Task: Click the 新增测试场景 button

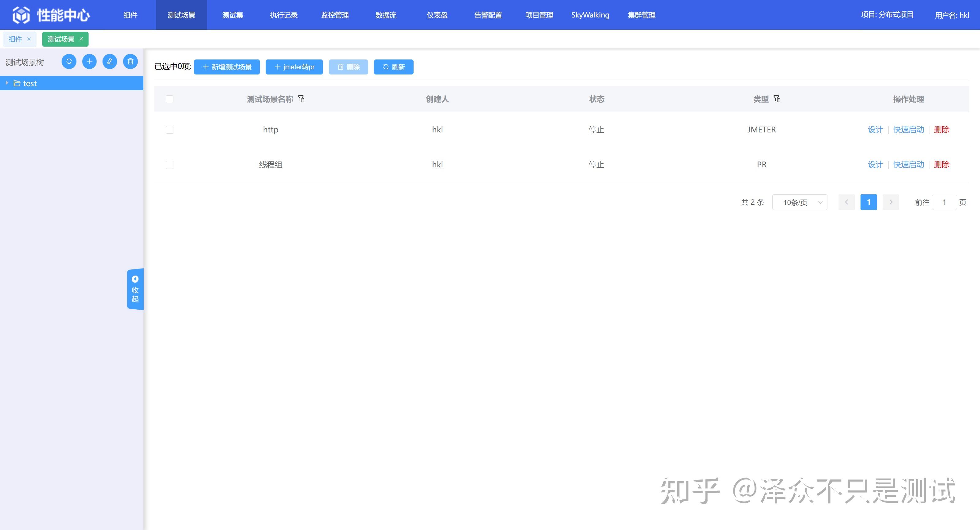Action: (x=227, y=67)
